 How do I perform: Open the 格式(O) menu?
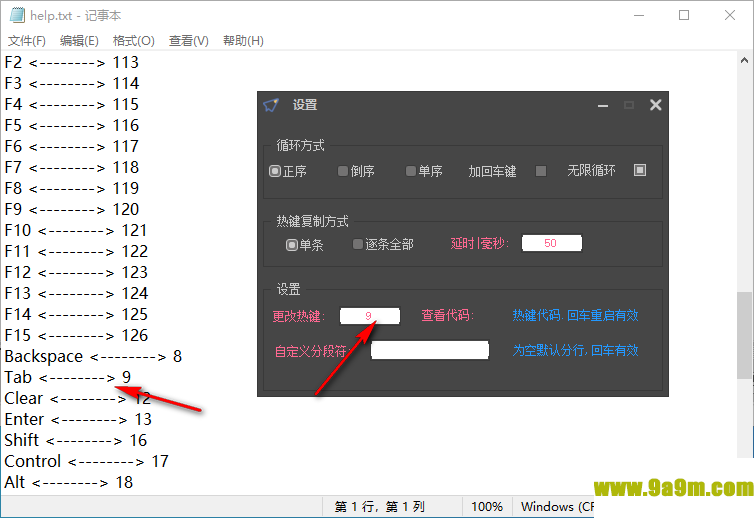click(134, 41)
